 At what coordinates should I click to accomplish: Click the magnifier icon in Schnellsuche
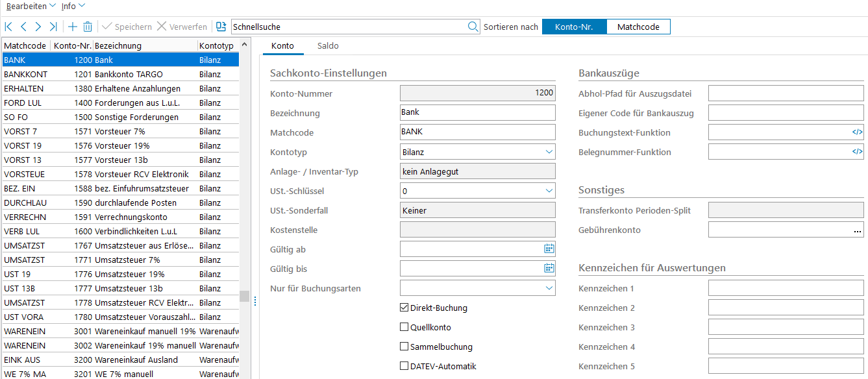pyautogui.click(x=473, y=27)
